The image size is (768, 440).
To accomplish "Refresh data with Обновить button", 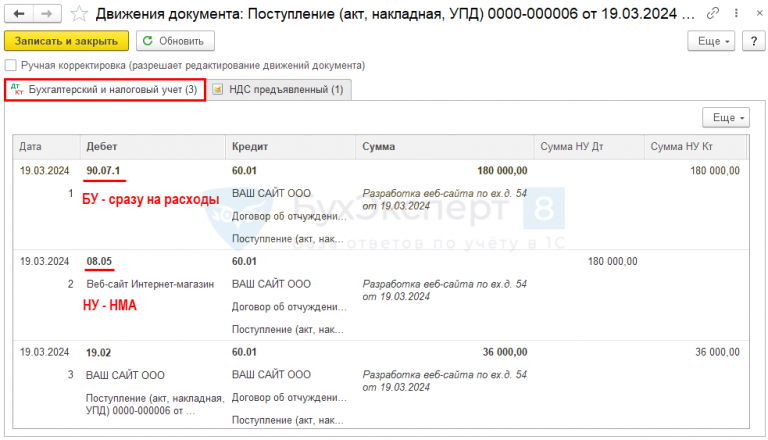I will (175, 41).
